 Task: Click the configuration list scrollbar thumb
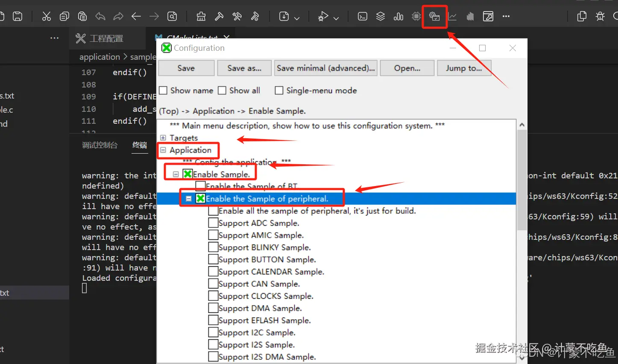[521, 180]
